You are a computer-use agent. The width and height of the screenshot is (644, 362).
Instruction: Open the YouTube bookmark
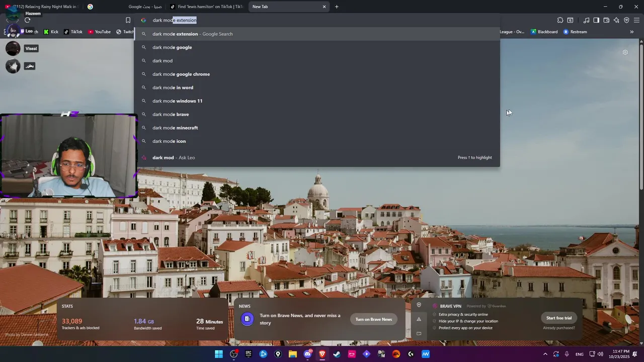tap(99, 32)
